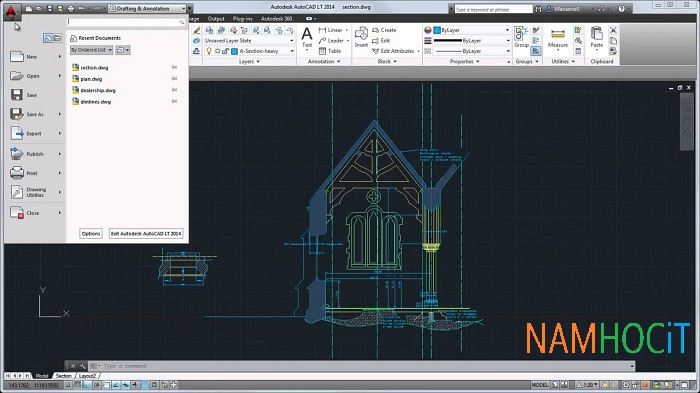Image resolution: width=700 pixels, height=393 pixels.
Task: Expand the Layers panel title
Action: 249,62
